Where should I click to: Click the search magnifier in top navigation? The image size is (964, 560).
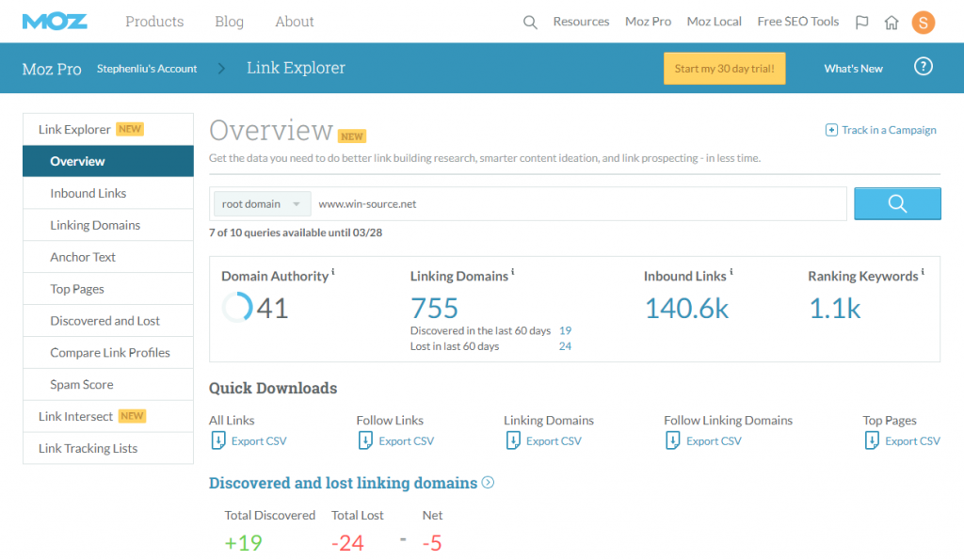tap(530, 23)
